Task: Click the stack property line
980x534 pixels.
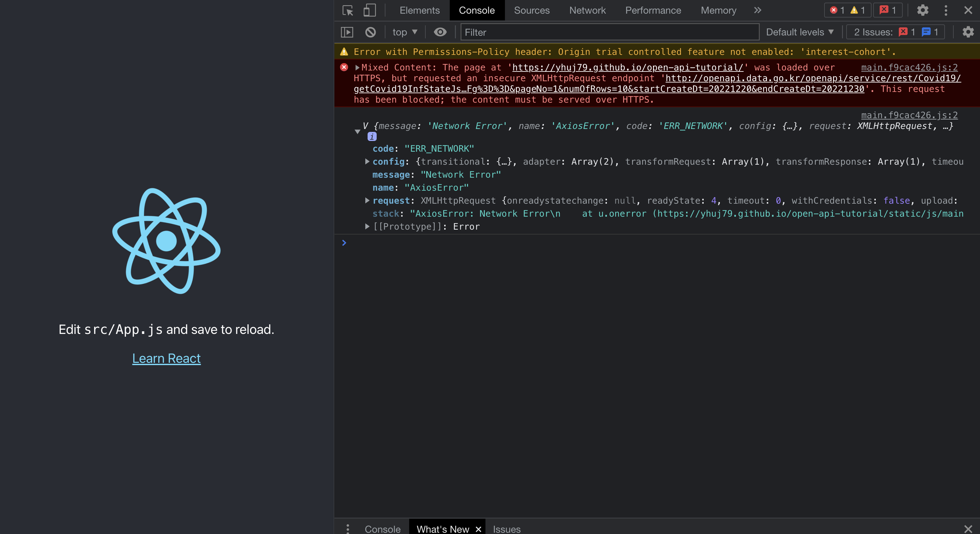Action: [668, 213]
